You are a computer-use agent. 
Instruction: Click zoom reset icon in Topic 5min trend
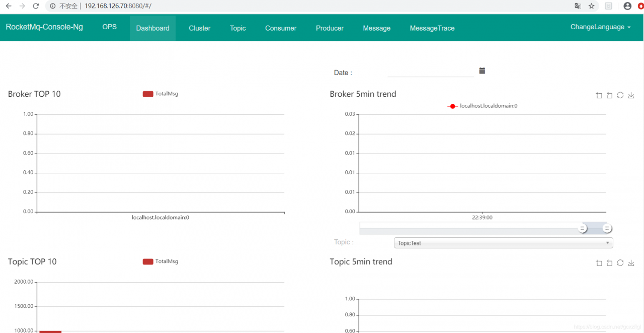pos(609,263)
